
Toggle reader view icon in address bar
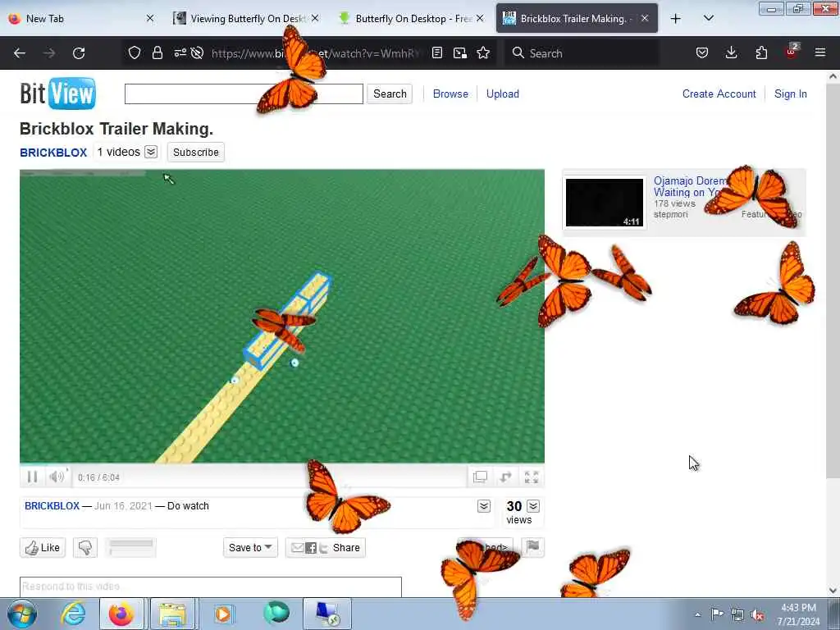(437, 52)
